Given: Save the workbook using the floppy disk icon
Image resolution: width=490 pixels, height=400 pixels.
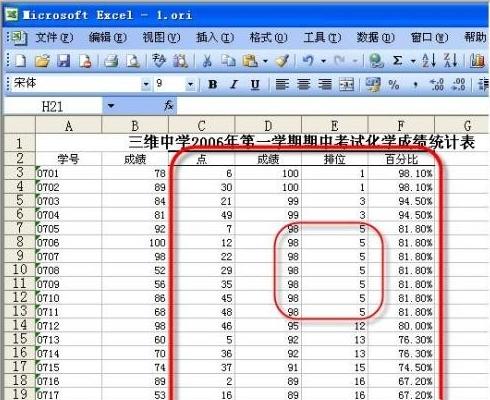Looking at the screenshot, I should point(64,61).
